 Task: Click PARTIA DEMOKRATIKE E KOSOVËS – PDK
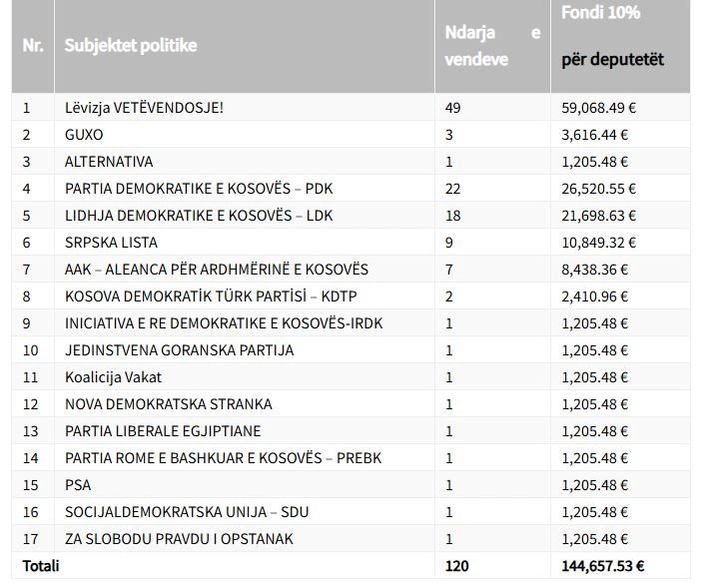[199, 189]
